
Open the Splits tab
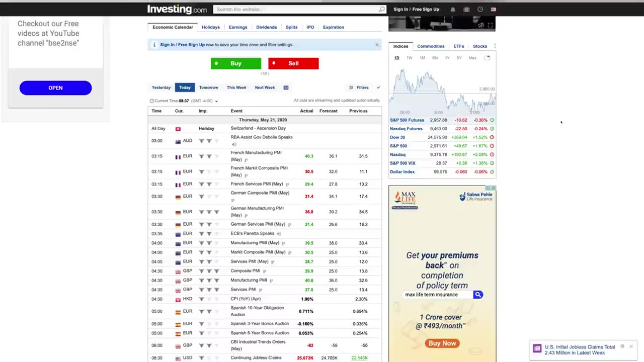[292, 27]
